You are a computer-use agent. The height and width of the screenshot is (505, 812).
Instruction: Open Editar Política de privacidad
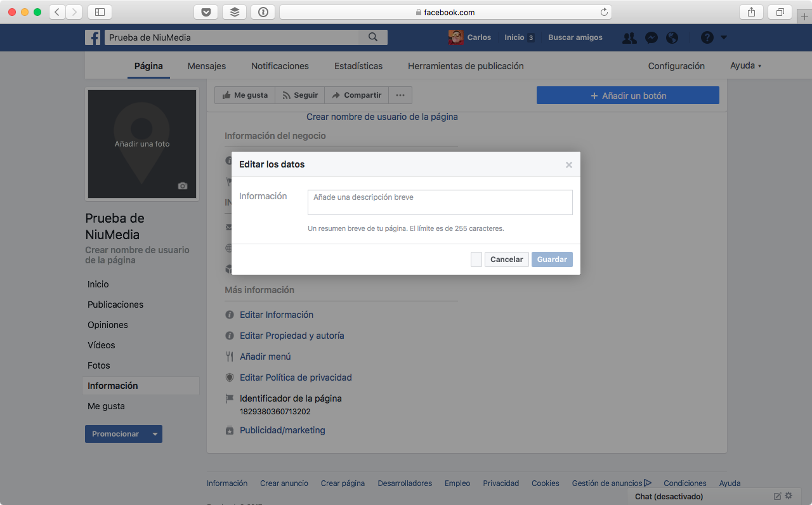click(296, 377)
